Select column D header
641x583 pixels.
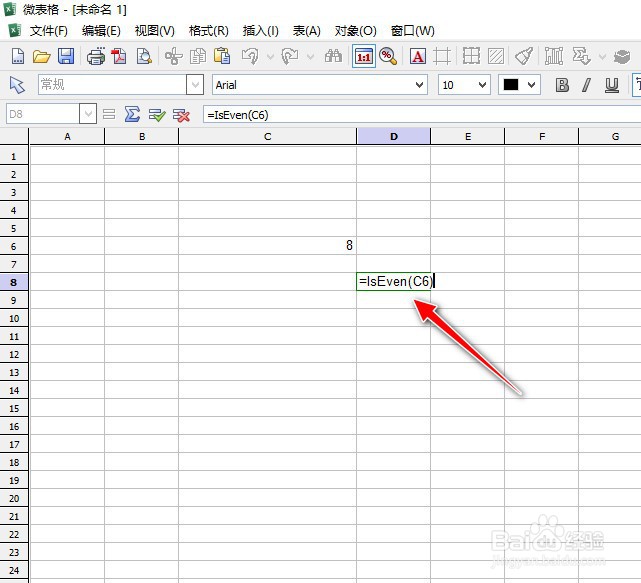394,136
